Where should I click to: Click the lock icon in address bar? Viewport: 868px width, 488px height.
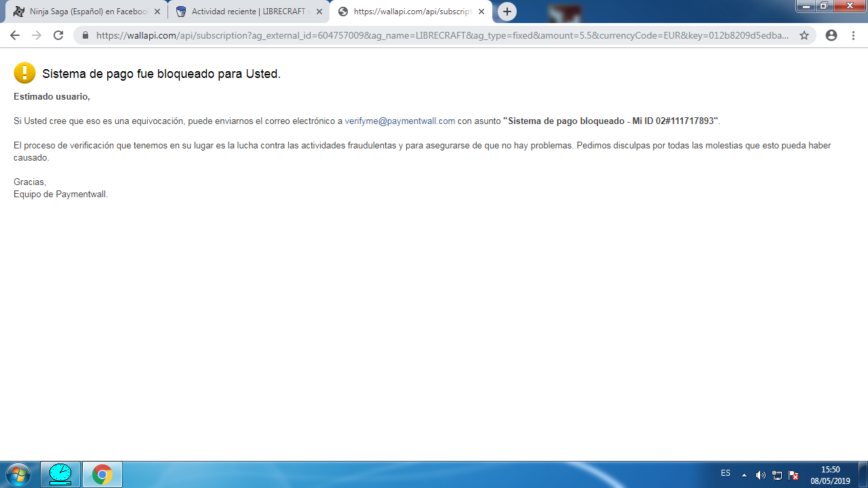click(85, 35)
